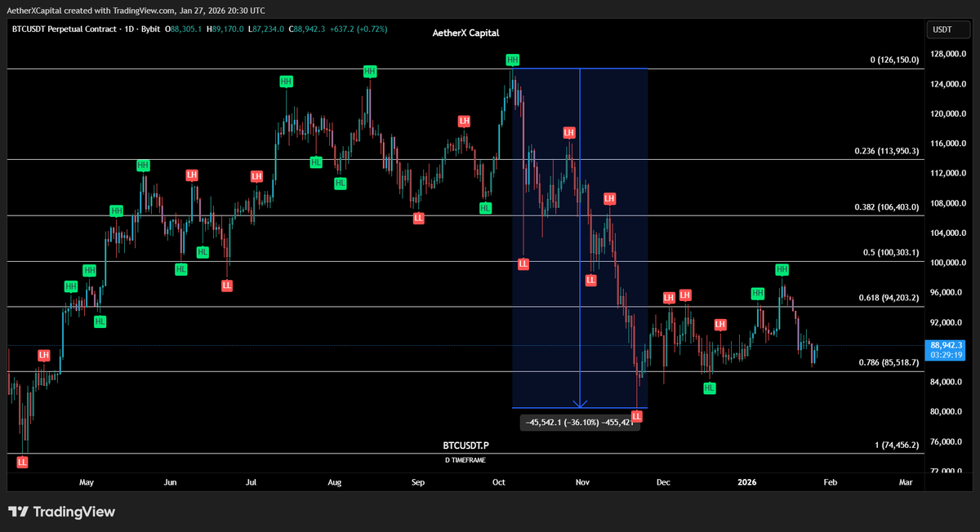Click the HH marker at the January 2026 high
The image size is (980, 532).
(x=782, y=269)
